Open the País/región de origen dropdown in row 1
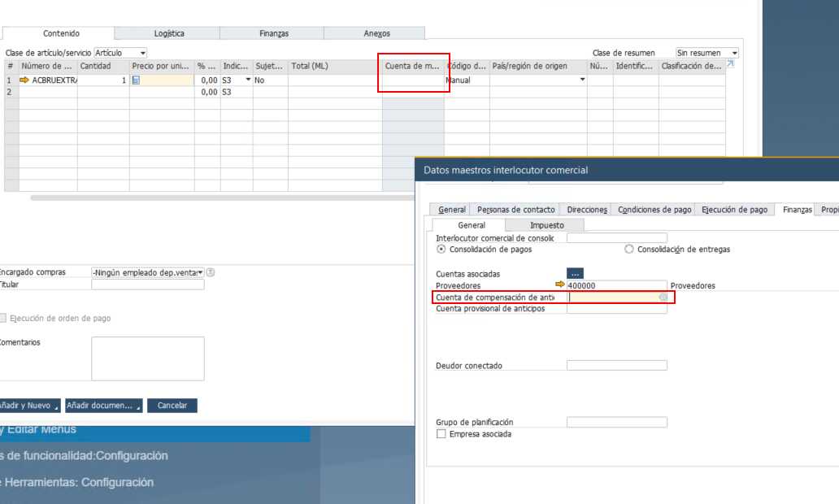Viewport: 839px width, 504px height. pos(581,80)
